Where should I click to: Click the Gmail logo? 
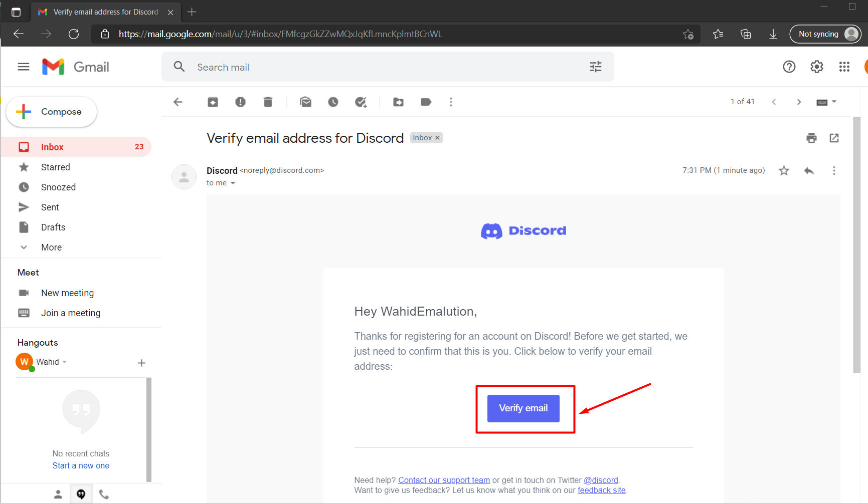coord(75,67)
